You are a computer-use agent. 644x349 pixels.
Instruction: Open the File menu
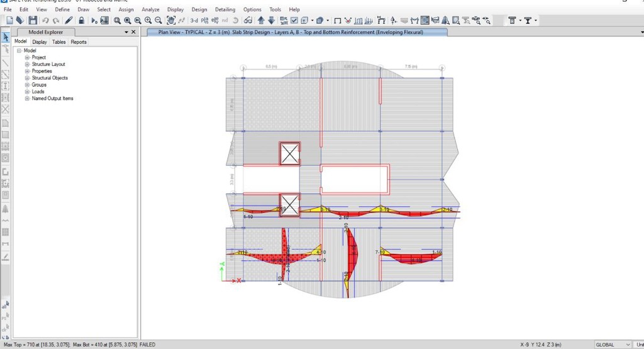8,9
